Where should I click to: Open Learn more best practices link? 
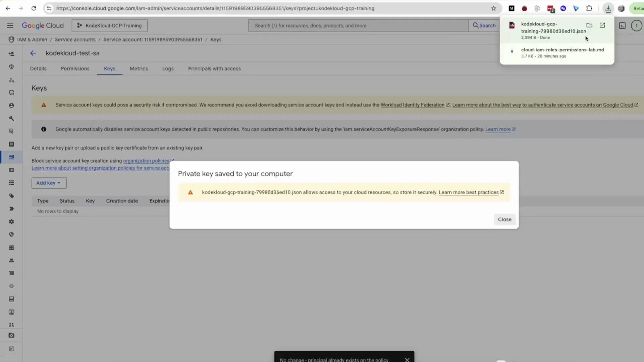pos(471,192)
